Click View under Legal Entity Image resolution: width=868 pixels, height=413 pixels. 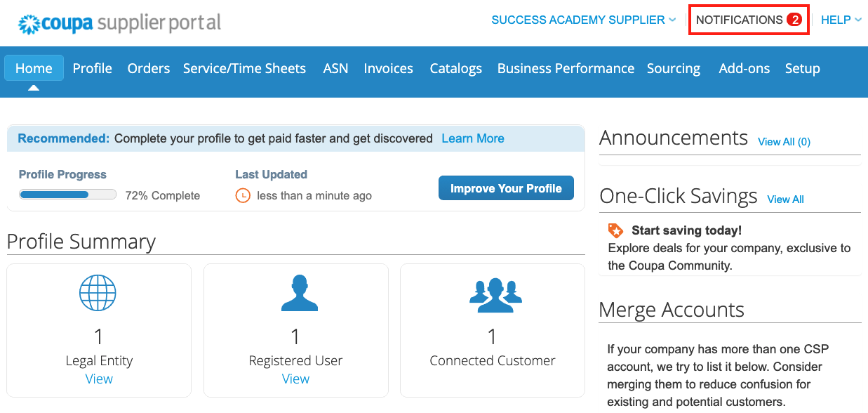click(x=99, y=379)
